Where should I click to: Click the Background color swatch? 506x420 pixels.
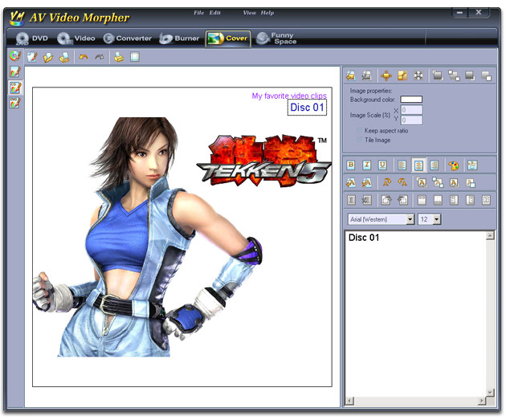[x=411, y=99]
